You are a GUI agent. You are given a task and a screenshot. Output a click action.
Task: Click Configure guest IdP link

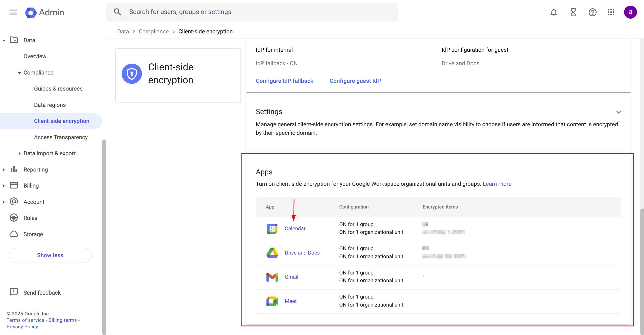tap(355, 81)
